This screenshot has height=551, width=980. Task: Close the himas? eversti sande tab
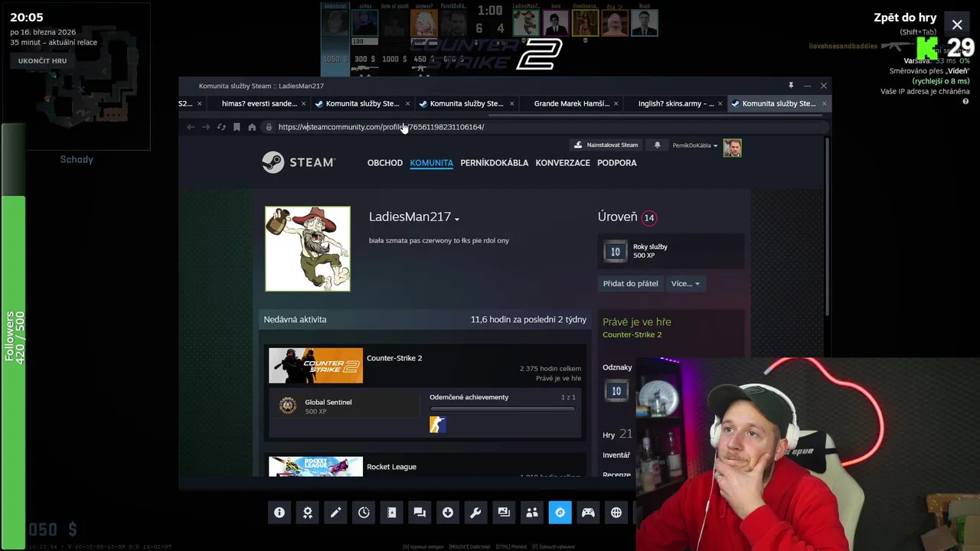tap(303, 103)
